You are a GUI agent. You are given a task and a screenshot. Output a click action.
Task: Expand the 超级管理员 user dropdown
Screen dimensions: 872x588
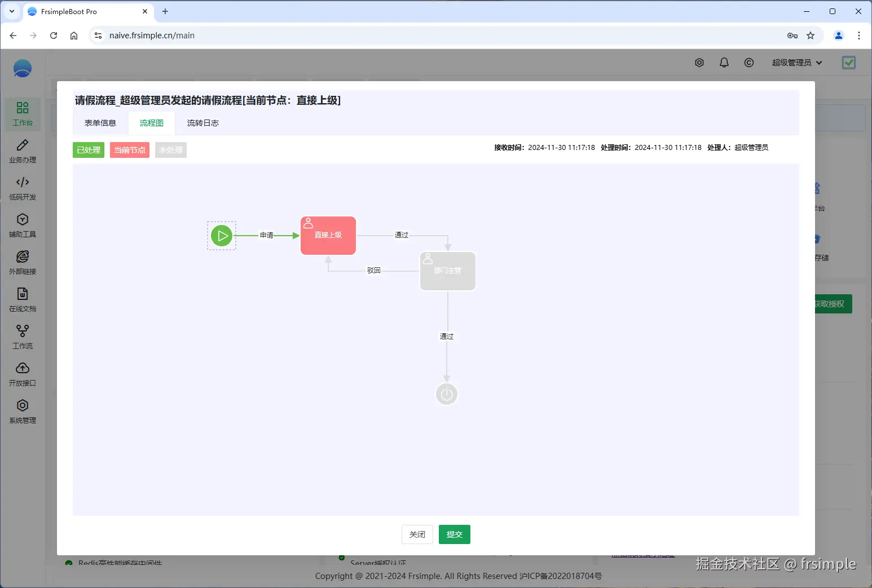point(796,63)
